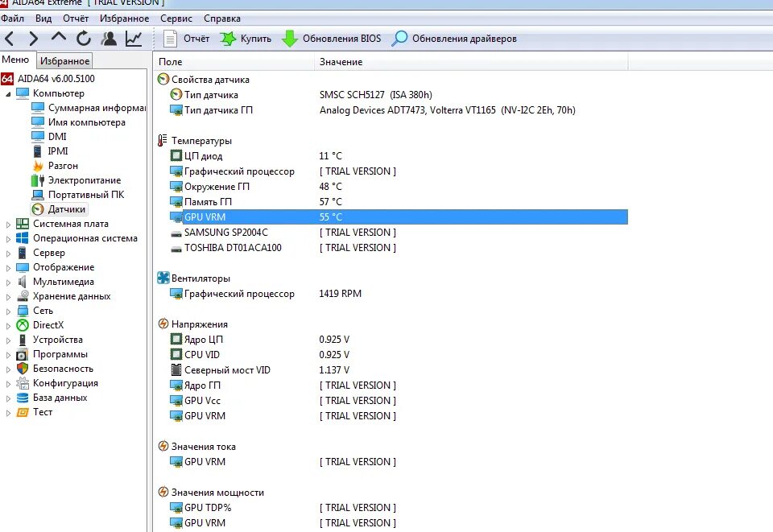
Task: Open the Отчёт menu in the menu bar
Action: tap(76, 19)
